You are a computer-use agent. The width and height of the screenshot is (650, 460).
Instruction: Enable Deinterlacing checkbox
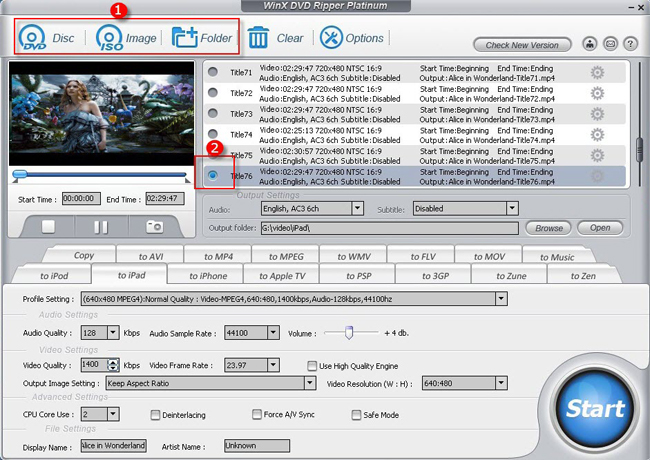pyautogui.click(x=155, y=415)
